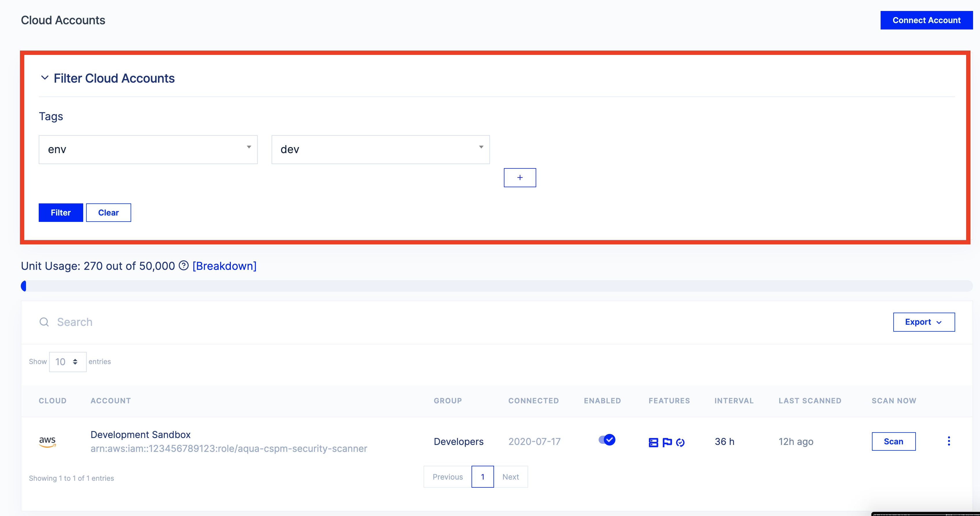Open the dev tag value dropdown
The width and height of the screenshot is (980, 516).
381,150
